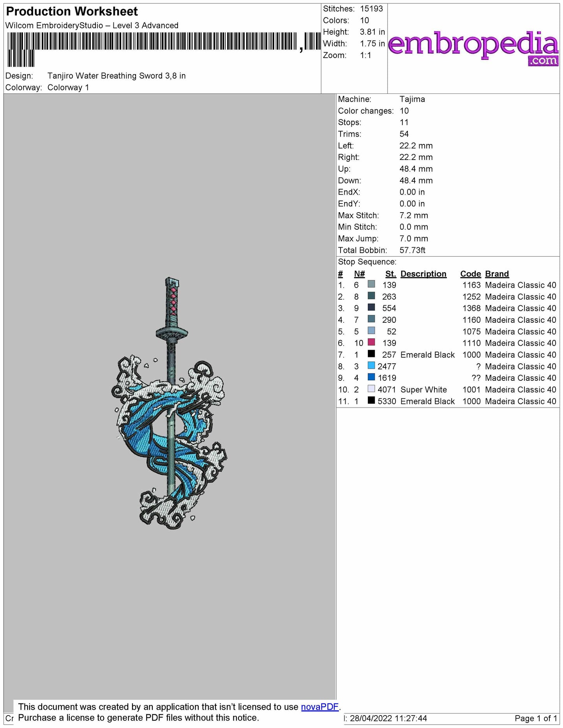
Task: Click stitch count 2477 in stop 8
Action: pos(387,366)
